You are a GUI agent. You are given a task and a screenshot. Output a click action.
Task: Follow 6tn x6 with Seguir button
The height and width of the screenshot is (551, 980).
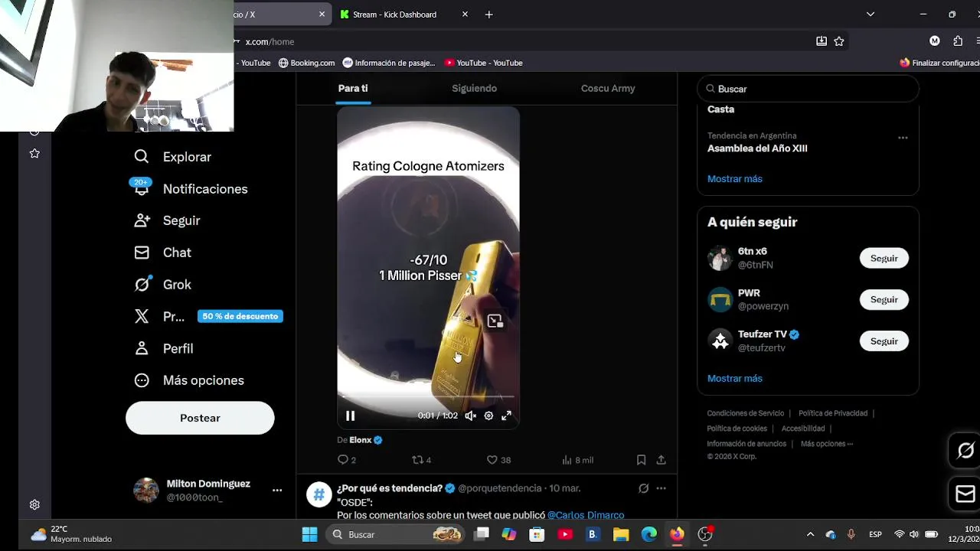click(884, 258)
